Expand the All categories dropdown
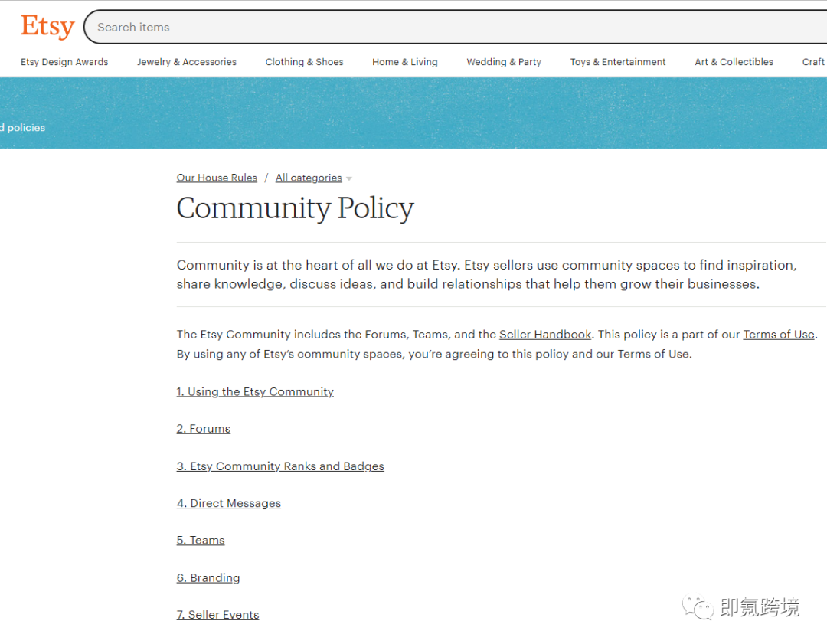Screen dimensions: 827x644 pyautogui.click(x=313, y=178)
